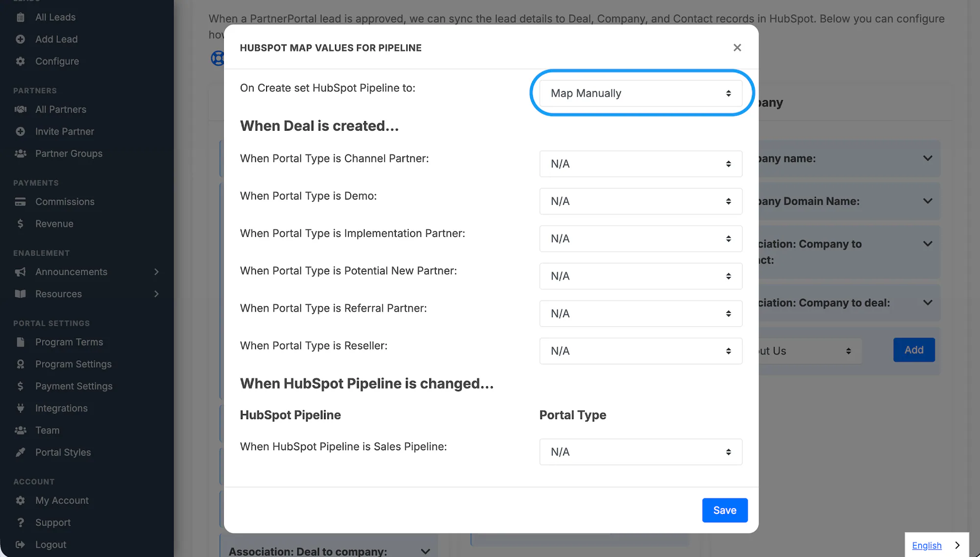Click the Invite Partner plus icon
The width and height of the screenshot is (980, 557).
(20, 131)
